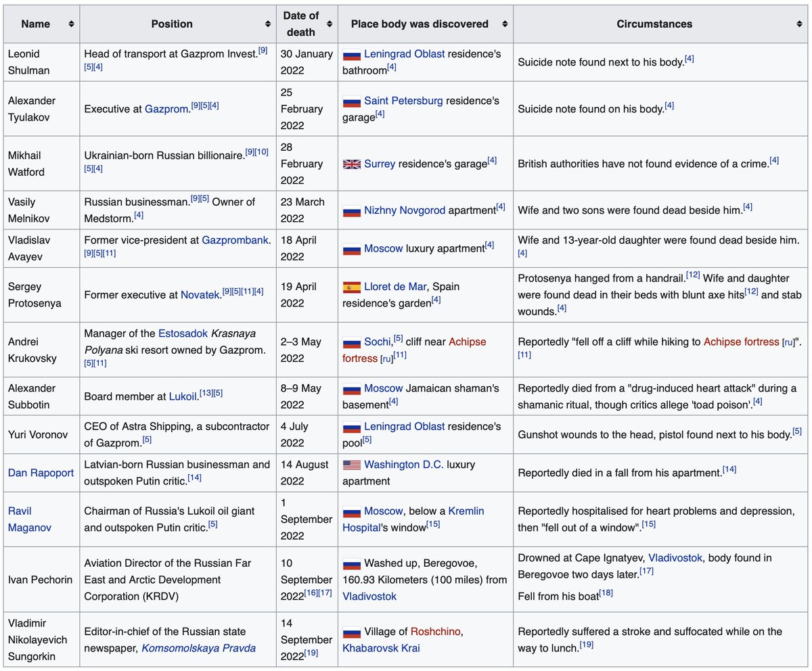Click the UK flag beside Surrey
Image resolution: width=812 pixels, height=671 pixels.
352,164
